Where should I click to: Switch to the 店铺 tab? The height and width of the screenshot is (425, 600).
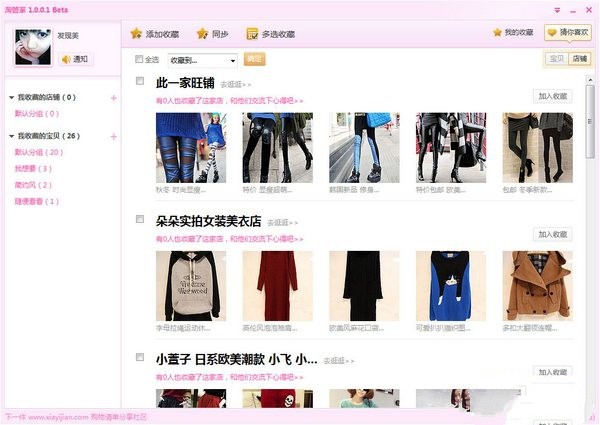[580, 59]
